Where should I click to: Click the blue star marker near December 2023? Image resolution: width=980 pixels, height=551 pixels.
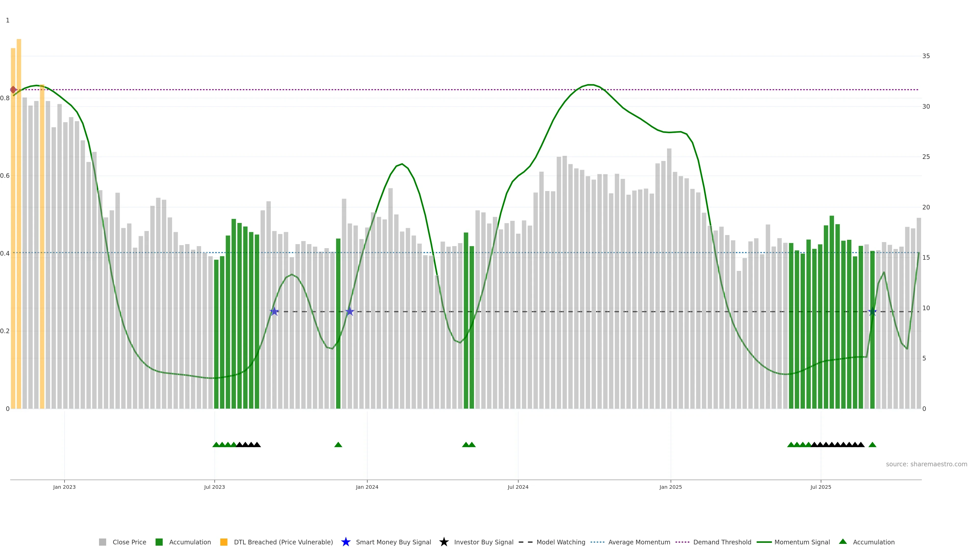(x=350, y=311)
